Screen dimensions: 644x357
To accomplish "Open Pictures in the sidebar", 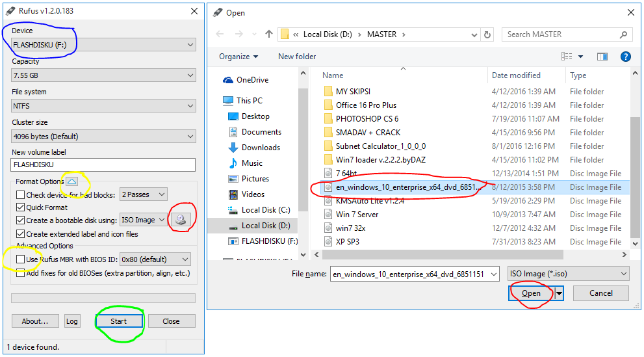I will pos(248,179).
